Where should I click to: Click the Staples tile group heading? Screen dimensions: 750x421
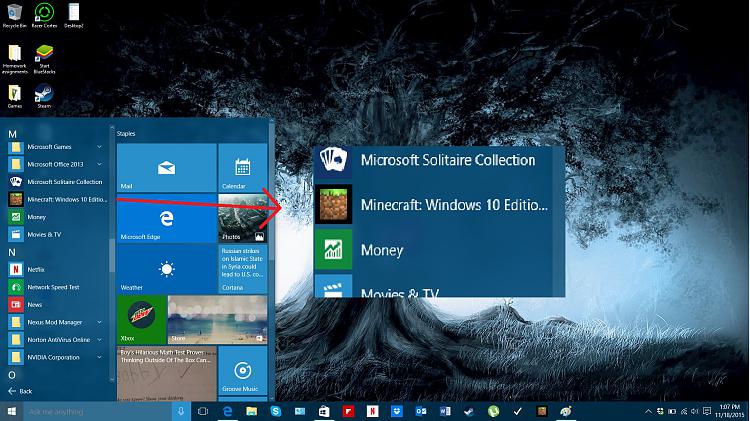coord(126,133)
